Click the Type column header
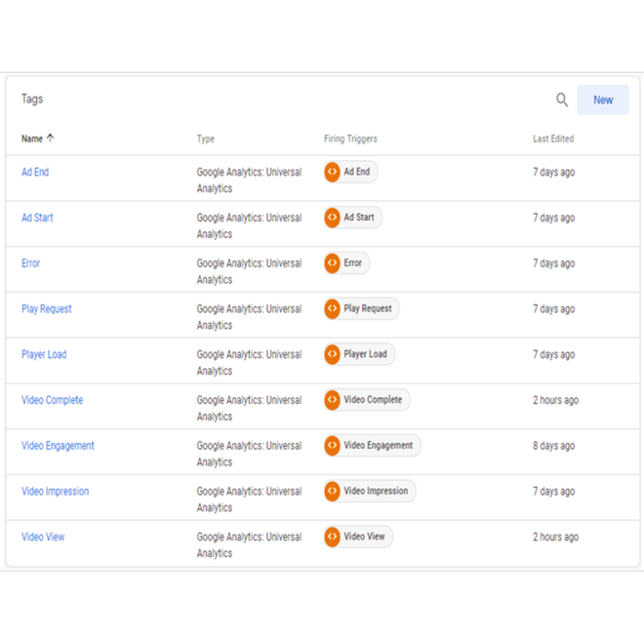644x644 pixels. point(206,139)
